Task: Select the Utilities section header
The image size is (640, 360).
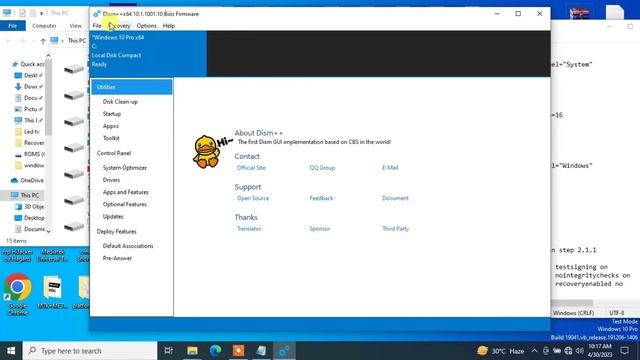Action: (132, 87)
